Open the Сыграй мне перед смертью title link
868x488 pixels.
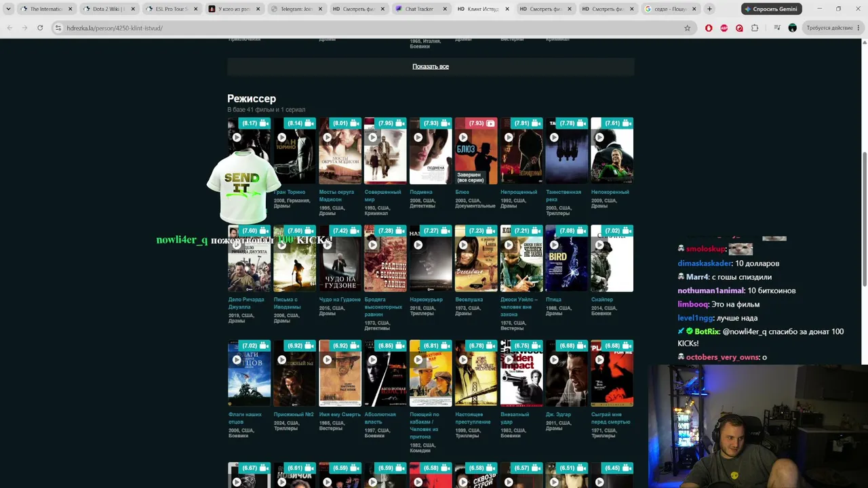610,418
